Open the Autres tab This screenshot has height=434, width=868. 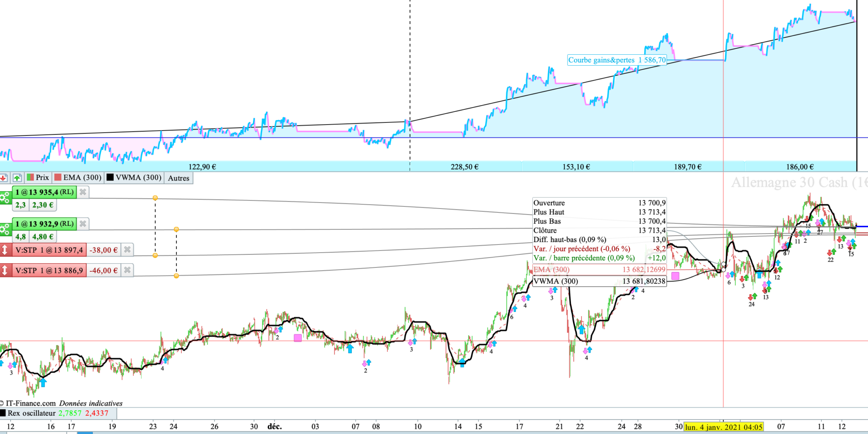(178, 178)
